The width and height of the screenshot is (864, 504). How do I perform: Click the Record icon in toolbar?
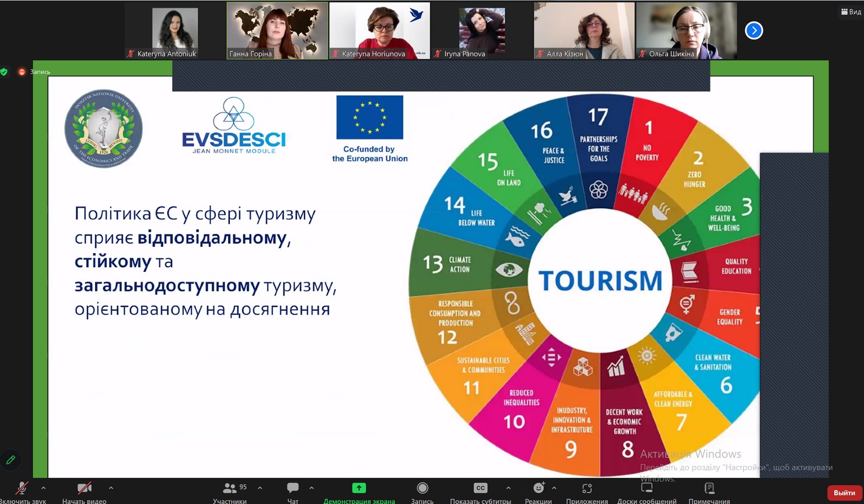click(422, 488)
